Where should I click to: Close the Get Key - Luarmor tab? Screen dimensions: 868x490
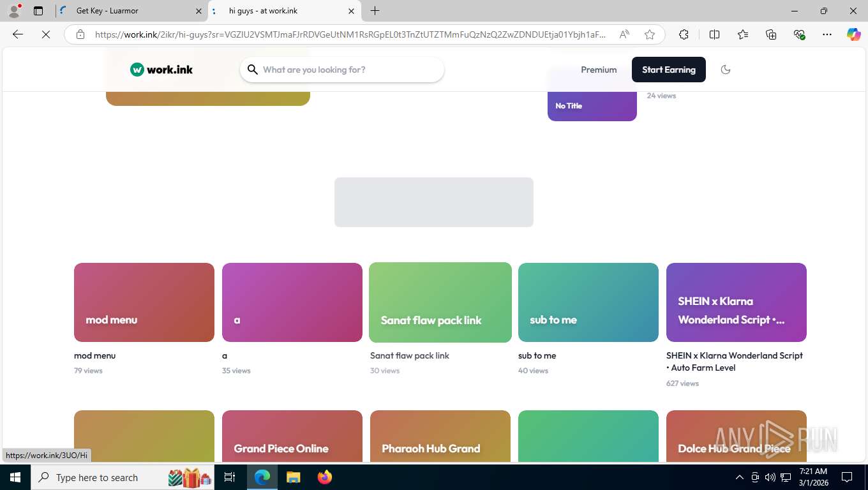click(198, 11)
